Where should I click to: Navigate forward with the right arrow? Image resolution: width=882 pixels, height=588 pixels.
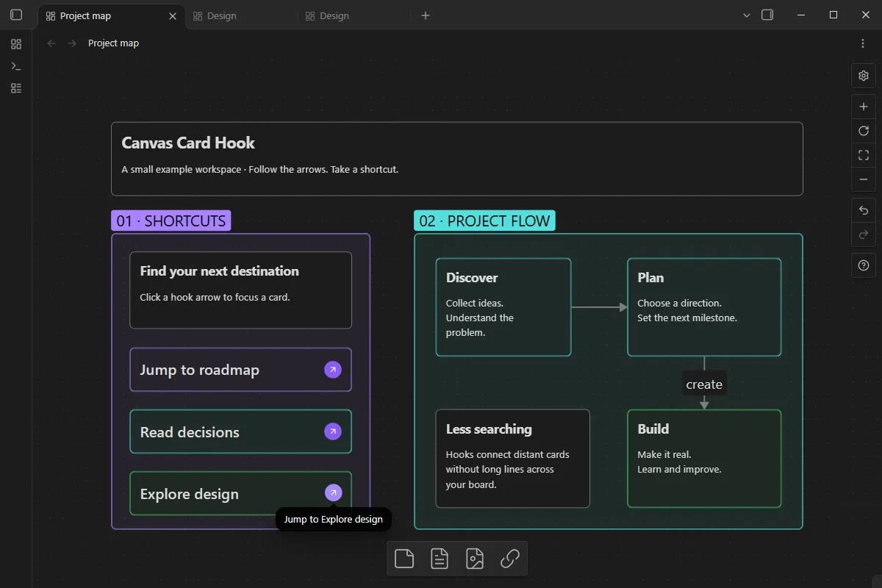click(x=72, y=43)
